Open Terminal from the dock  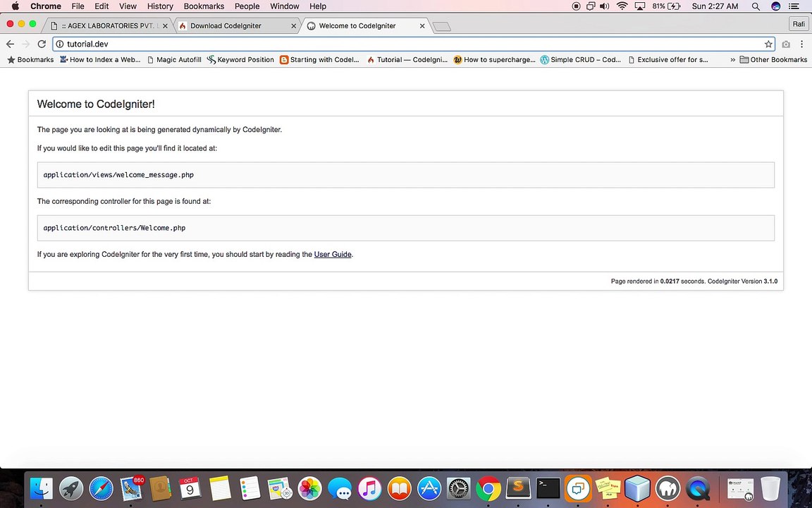(x=548, y=488)
